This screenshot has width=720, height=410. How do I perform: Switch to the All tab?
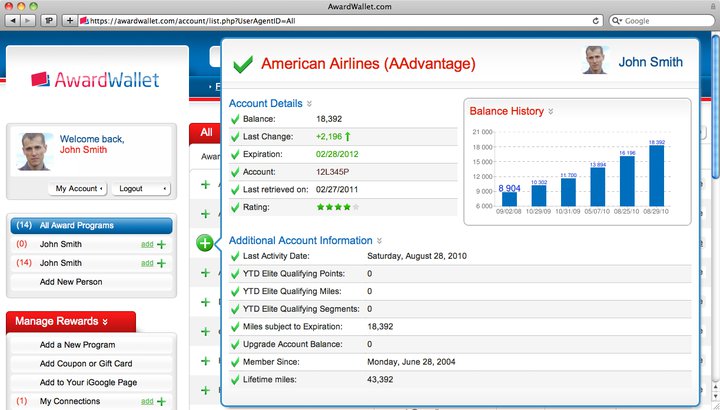pyautogui.click(x=206, y=132)
